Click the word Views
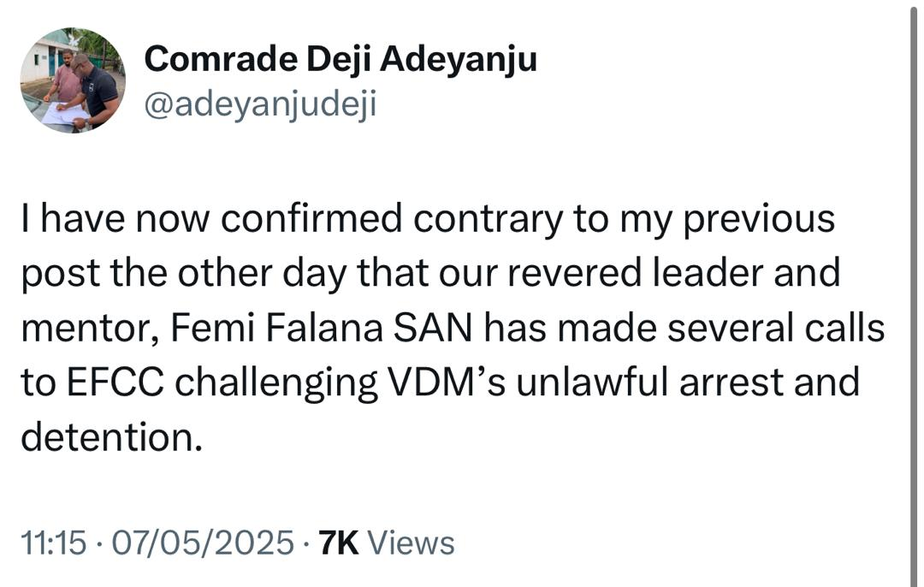The width and height of the screenshot is (924, 587). click(x=416, y=543)
